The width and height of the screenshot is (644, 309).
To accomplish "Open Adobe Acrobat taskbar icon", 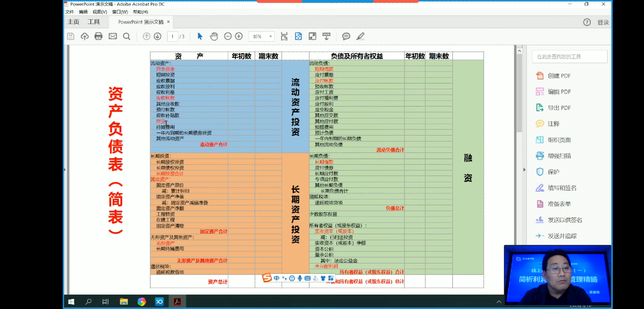I will pos(177,302).
